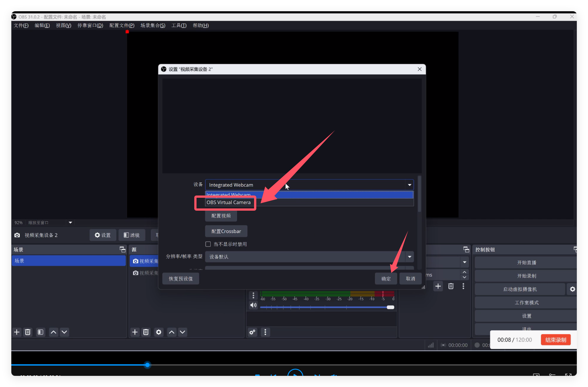Toggle 工作室模式 studio mode button

pos(526,303)
